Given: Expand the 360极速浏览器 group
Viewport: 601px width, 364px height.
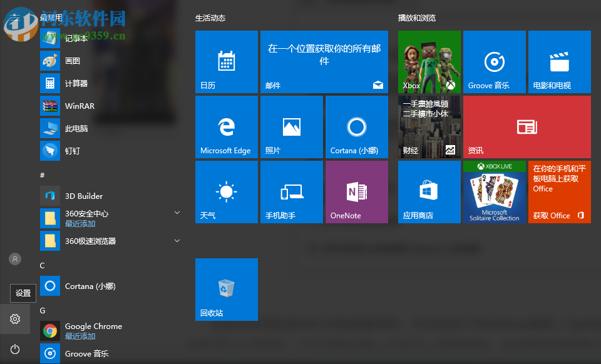Looking at the screenshot, I should (x=177, y=240).
